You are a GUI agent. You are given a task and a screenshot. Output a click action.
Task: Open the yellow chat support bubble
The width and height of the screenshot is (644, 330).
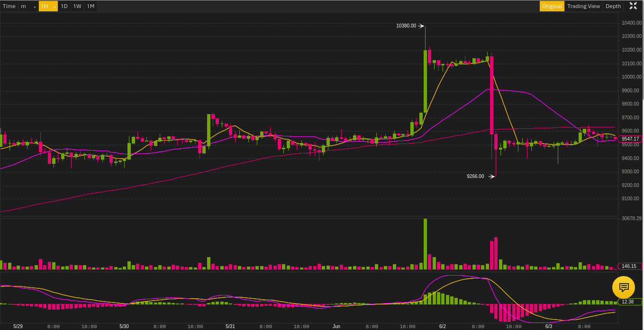click(624, 287)
